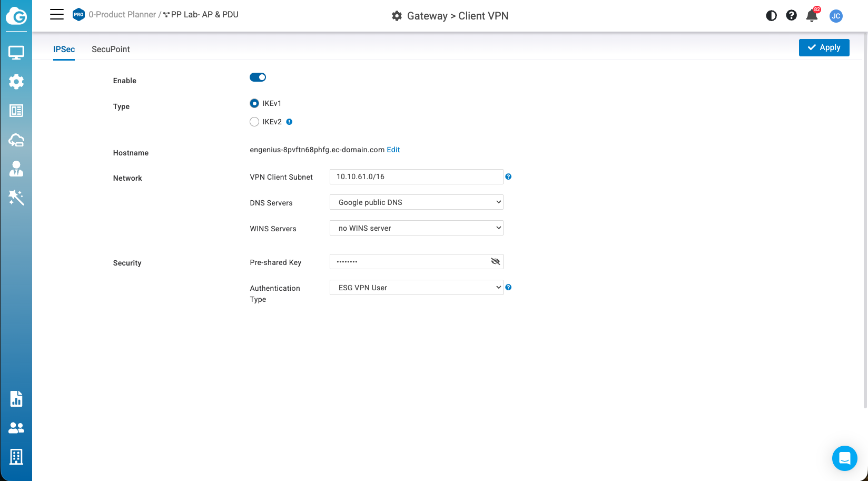Switch to the SecuPoint tab
The height and width of the screenshot is (481, 868).
click(111, 49)
